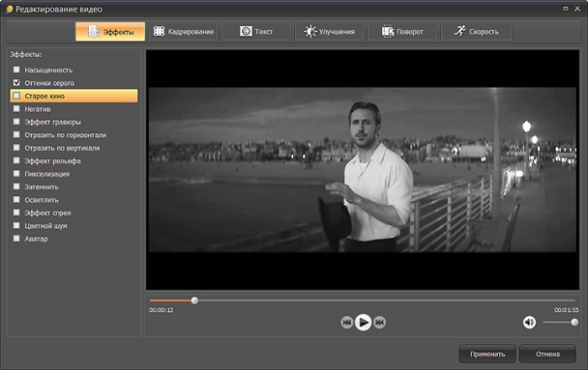Enable the Насыщенность checkbox
Image resolution: width=588 pixels, height=370 pixels.
point(17,70)
